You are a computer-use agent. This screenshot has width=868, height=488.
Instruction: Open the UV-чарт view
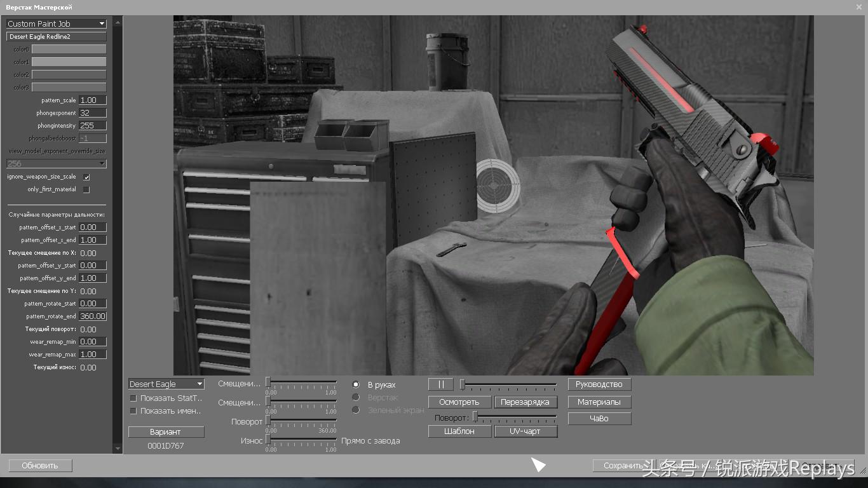pos(526,431)
